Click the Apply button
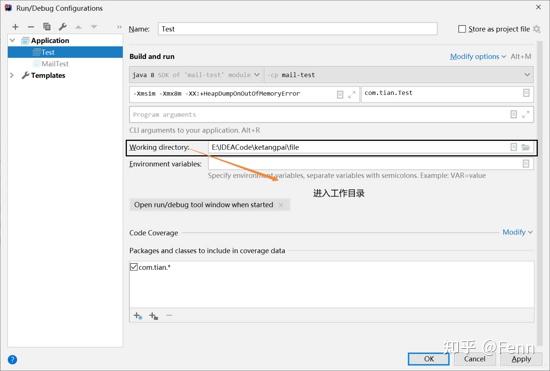 521,359
